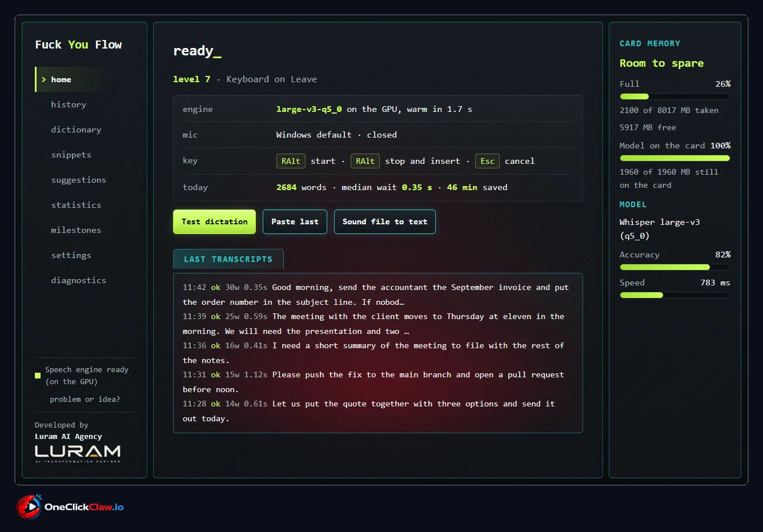This screenshot has height=532, width=763.
Task: Click the LURAM logo
Action: [x=78, y=453]
